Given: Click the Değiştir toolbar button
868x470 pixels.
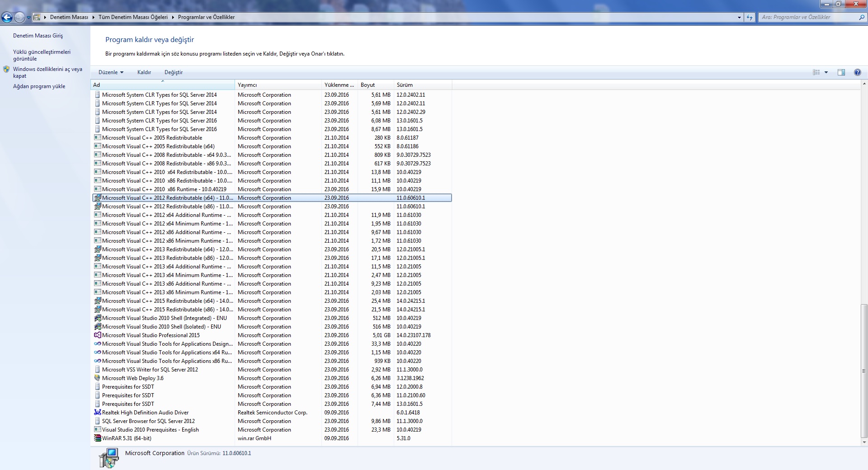Looking at the screenshot, I should point(174,72).
